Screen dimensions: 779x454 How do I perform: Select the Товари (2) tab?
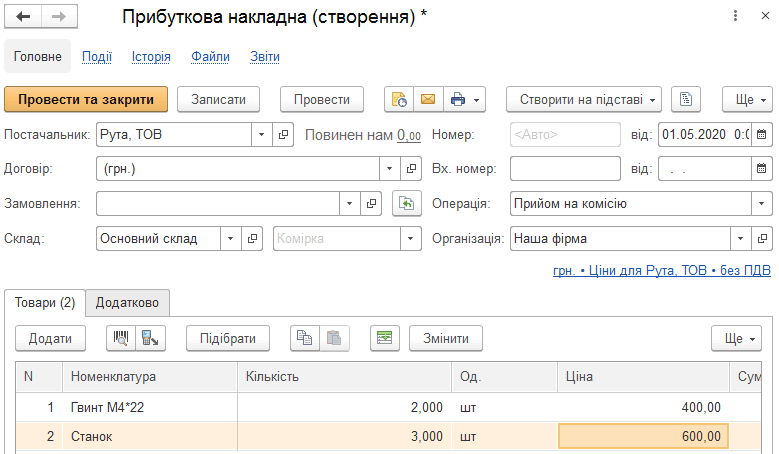[x=45, y=303]
